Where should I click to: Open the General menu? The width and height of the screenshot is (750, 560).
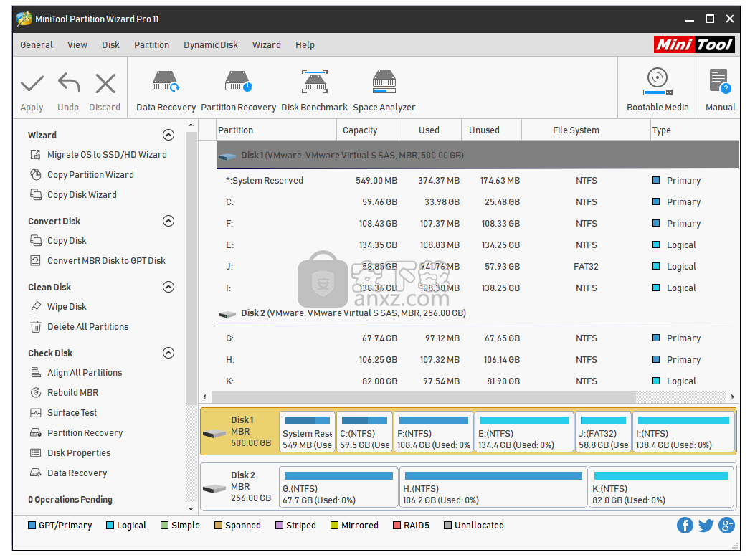(x=37, y=45)
